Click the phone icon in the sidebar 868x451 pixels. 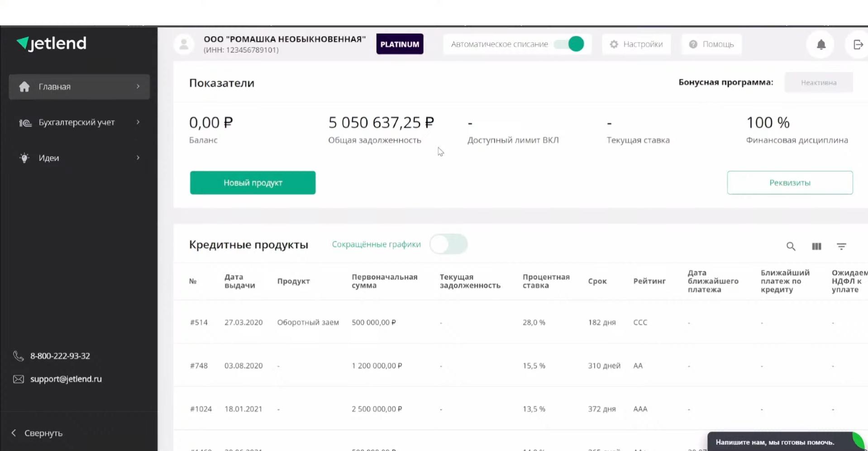click(x=18, y=356)
